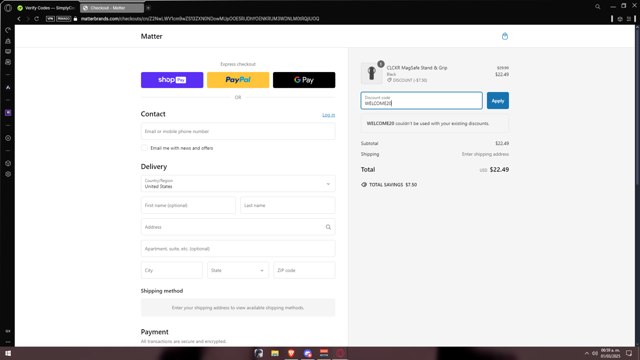Click the padlock site security icon
This screenshot has width=640, height=360.
click(x=76, y=19)
